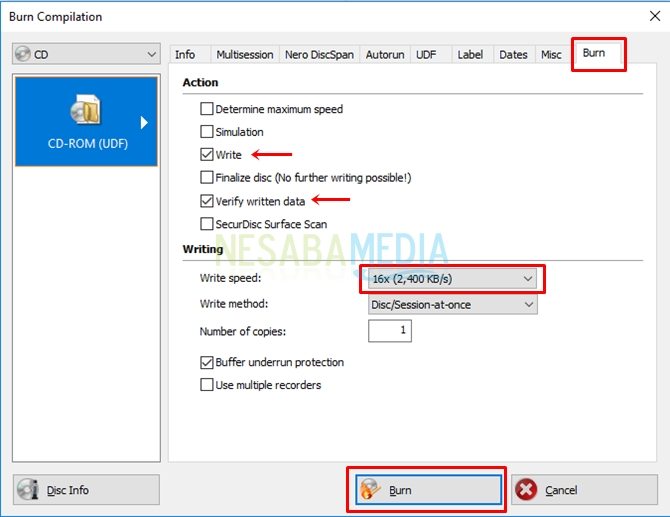The height and width of the screenshot is (517, 670).
Task: Click the Cancel button
Action: coord(584,490)
